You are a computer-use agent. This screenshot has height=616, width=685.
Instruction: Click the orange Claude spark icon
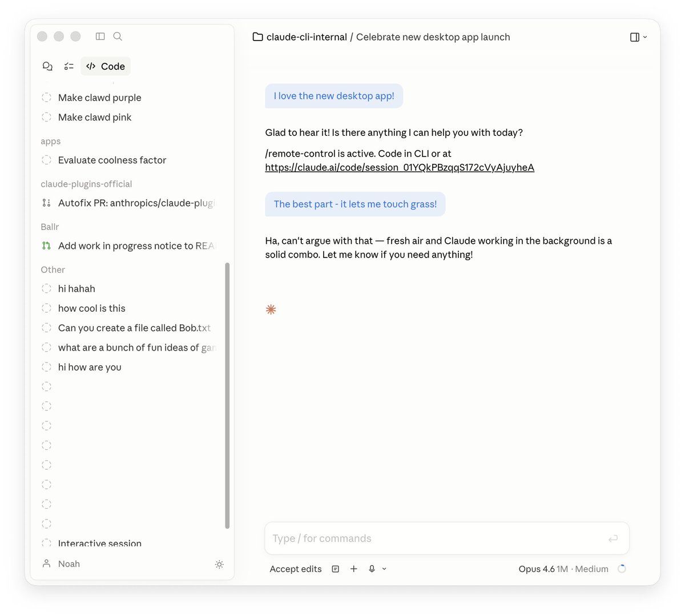point(271,309)
